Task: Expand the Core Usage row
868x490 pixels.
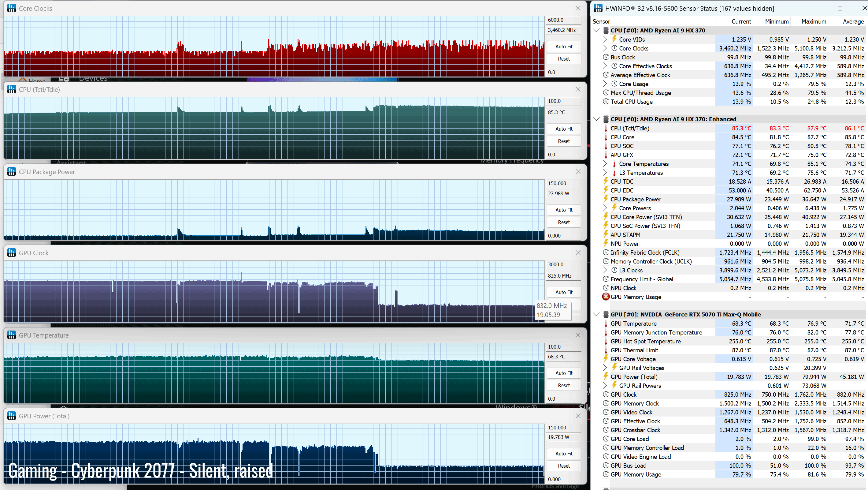Action: 605,84
